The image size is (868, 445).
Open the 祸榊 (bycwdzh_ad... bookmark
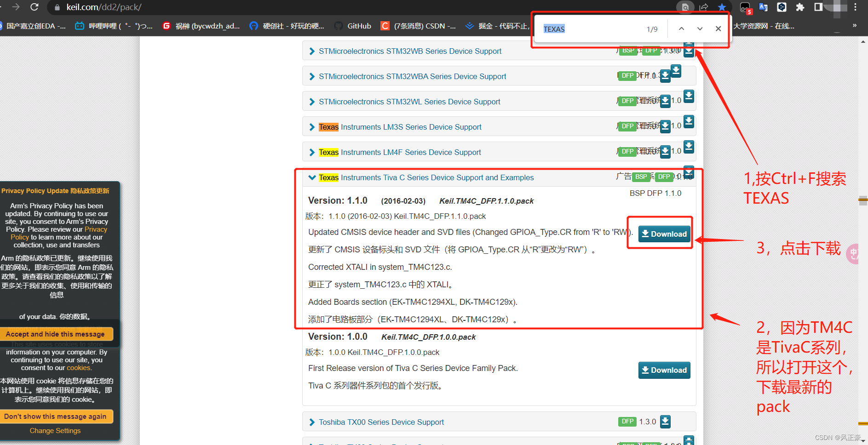point(201,26)
